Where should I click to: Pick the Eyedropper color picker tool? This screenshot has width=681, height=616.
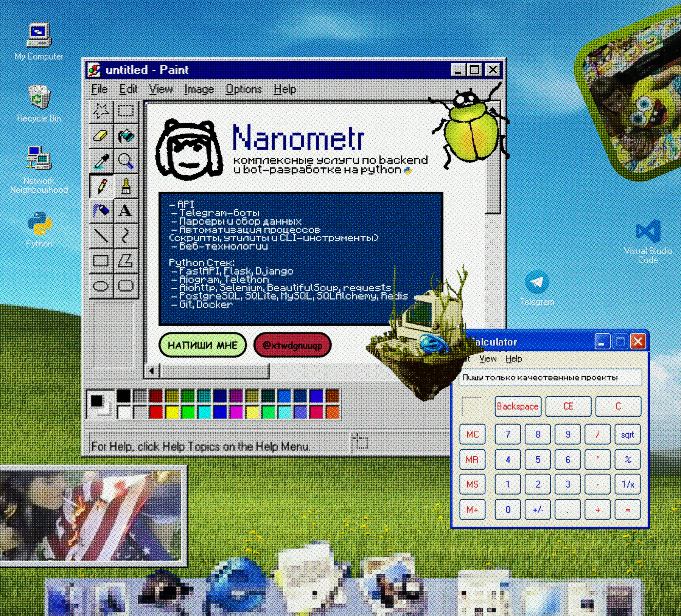coord(101,161)
